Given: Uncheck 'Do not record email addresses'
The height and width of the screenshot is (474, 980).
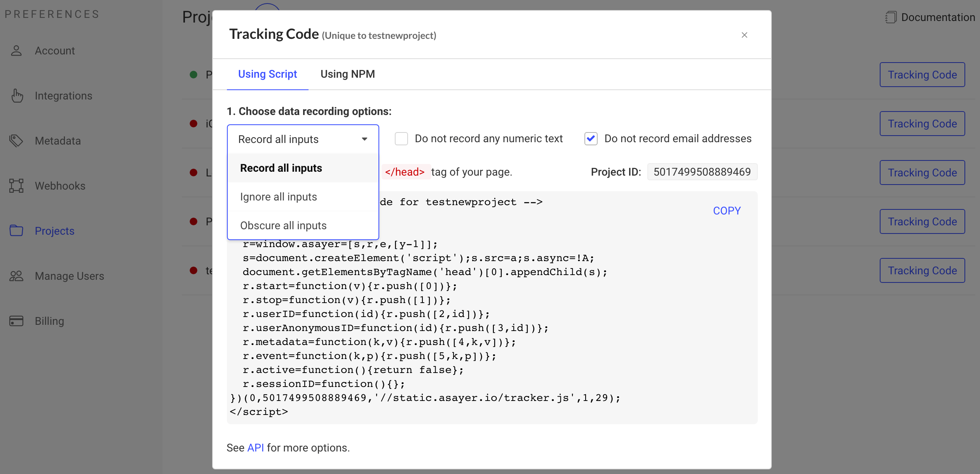Looking at the screenshot, I should click(591, 139).
